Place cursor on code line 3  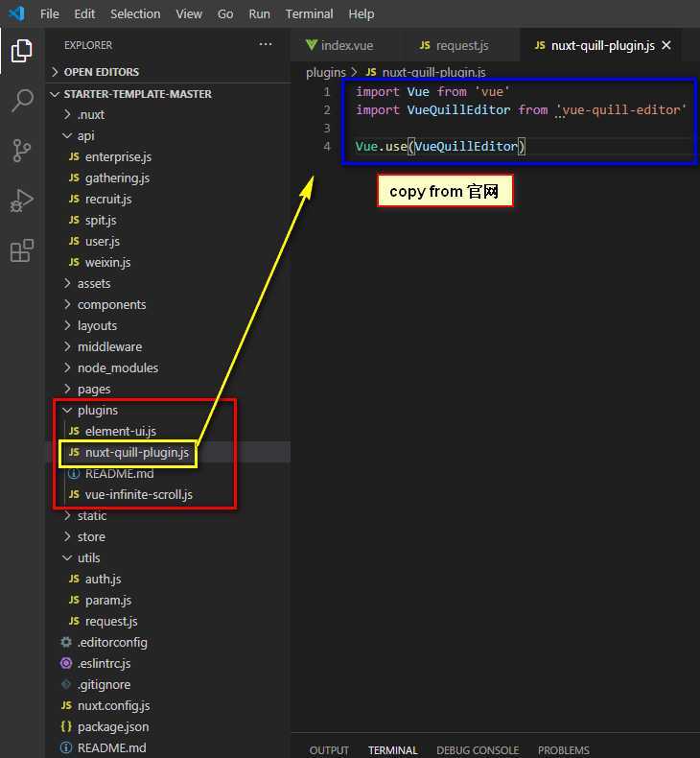click(x=522, y=129)
